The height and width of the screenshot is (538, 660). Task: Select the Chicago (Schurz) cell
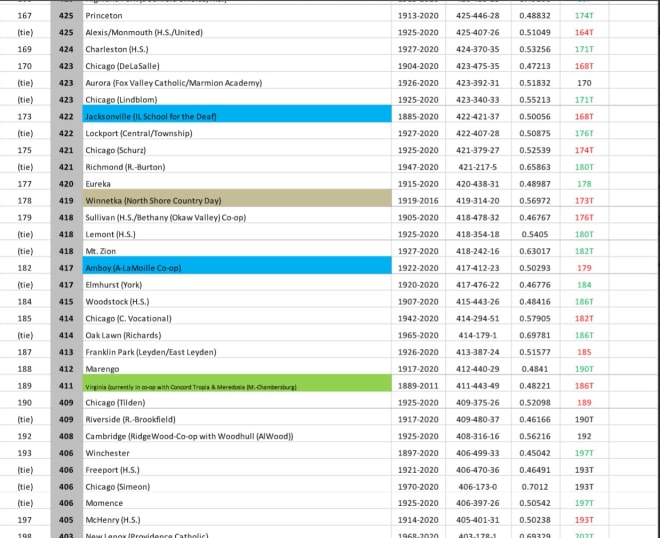pyautogui.click(x=237, y=150)
